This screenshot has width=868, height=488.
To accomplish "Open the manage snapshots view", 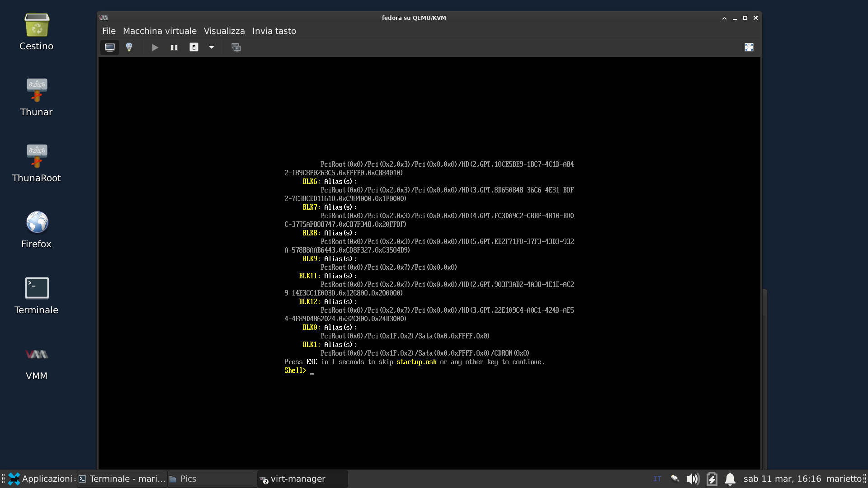I will tap(236, 47).
